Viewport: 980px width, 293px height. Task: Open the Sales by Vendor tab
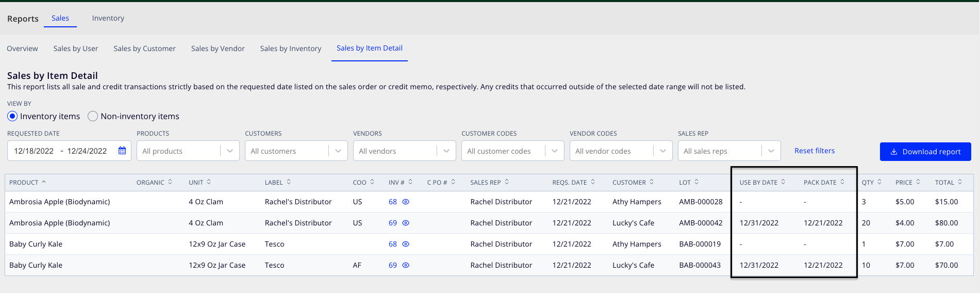tap(218, 48)
